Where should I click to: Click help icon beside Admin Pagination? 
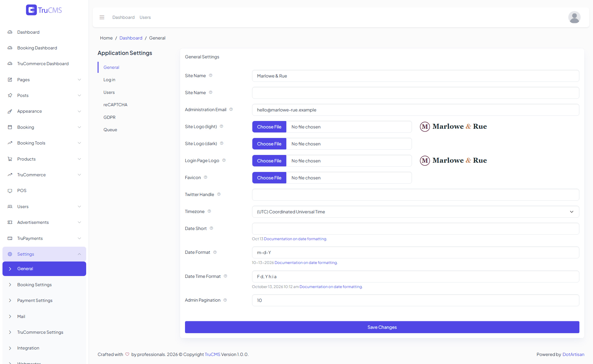225,300
